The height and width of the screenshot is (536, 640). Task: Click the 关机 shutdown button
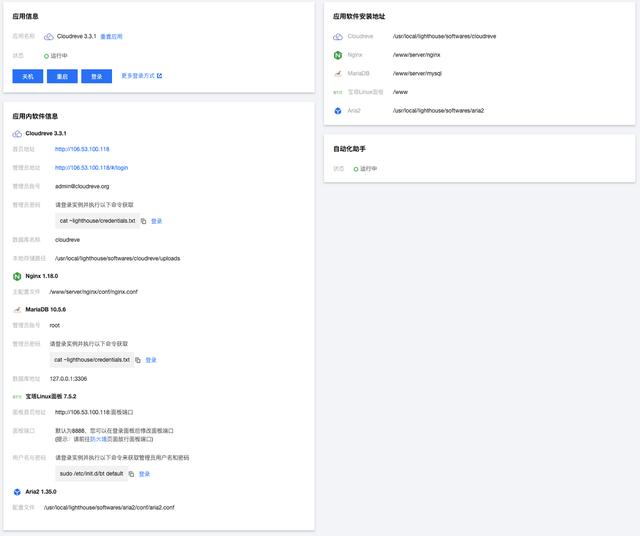(28, 76)
